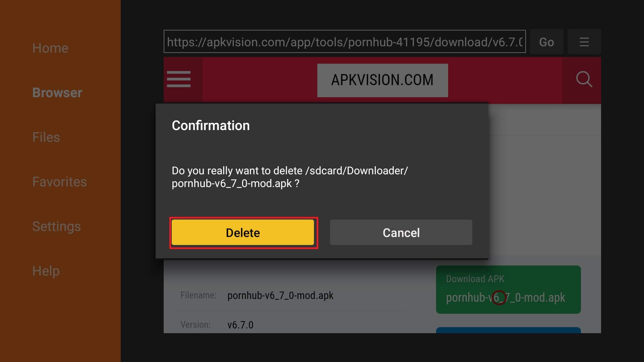
Task: Click the delete confirmation message text
Action: click(290, 177)
